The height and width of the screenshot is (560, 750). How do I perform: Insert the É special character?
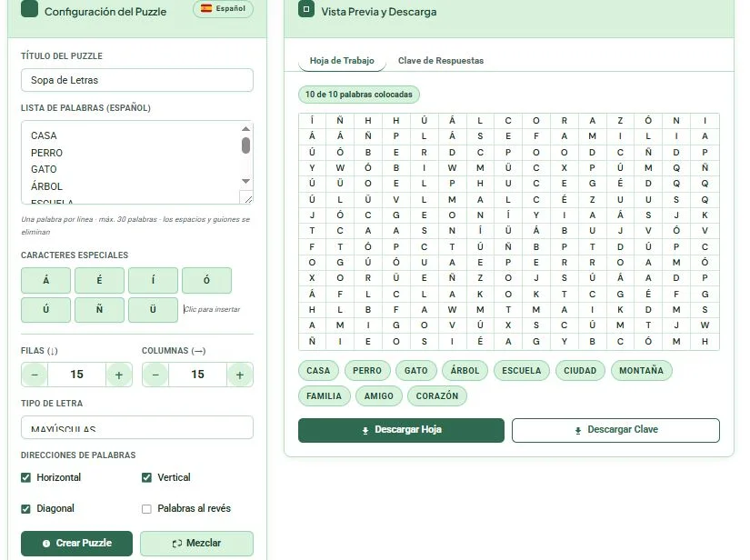coord(99,280)
